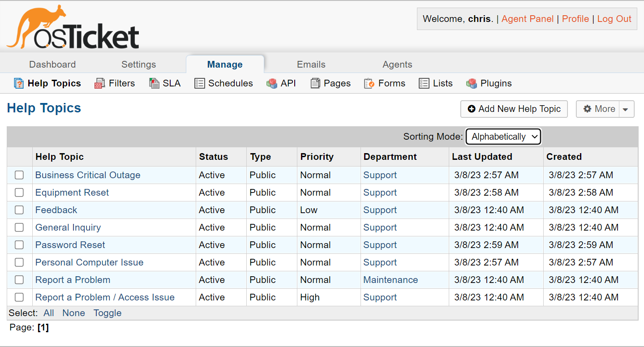
Task: Click the Lists icon
Action: point(424,84)
